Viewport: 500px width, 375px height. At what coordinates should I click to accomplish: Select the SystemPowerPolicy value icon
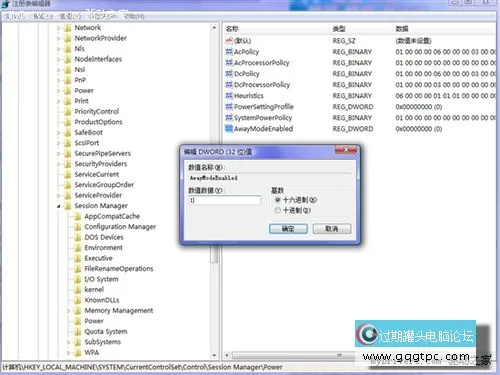pos(229,117)
